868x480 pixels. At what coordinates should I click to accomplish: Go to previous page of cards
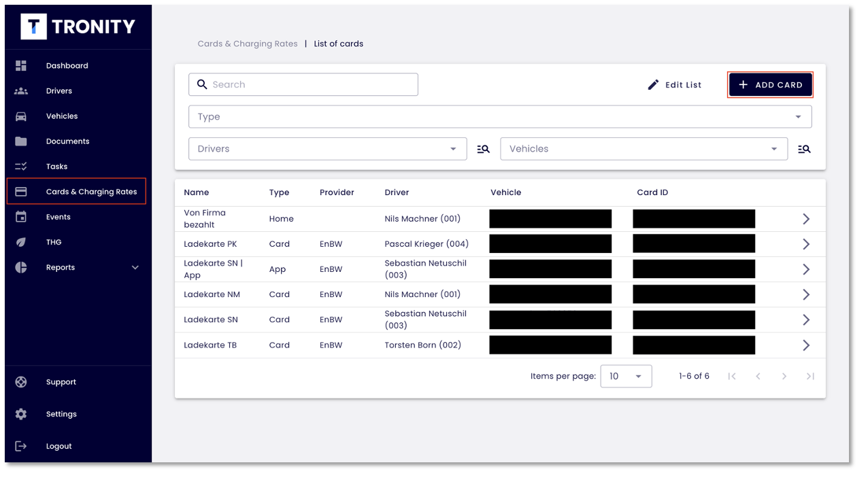point(758,376)
